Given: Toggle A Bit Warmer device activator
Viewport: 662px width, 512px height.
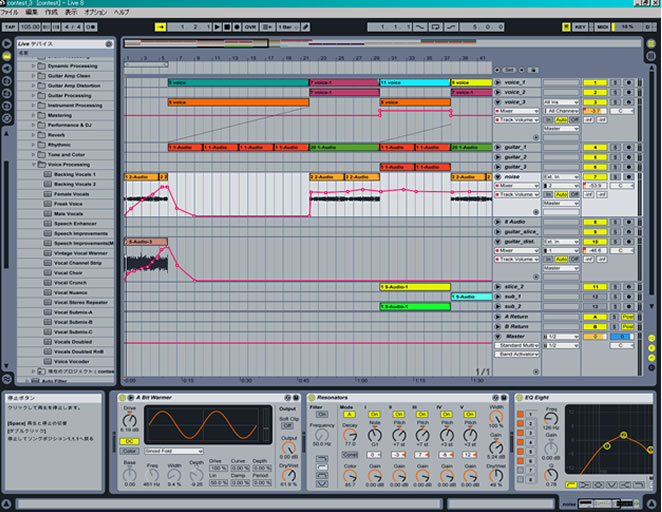Looking at the screenshot, I should tap(122, 398).
